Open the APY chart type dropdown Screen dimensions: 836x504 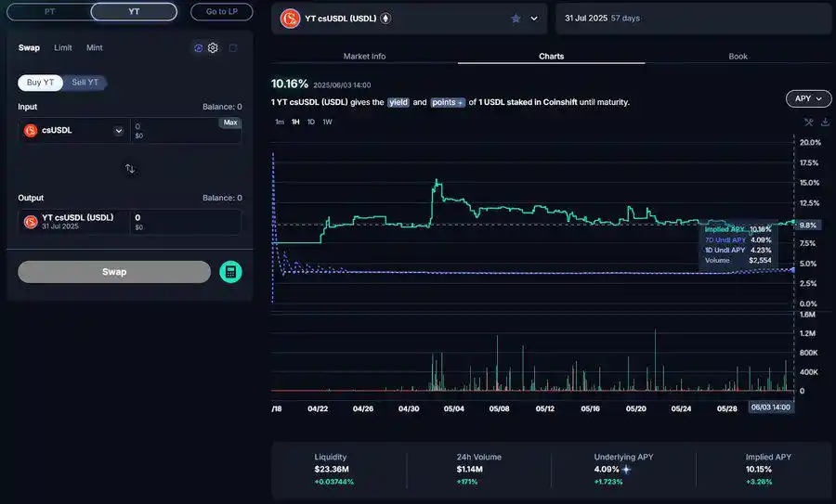[x=807, y=98]
